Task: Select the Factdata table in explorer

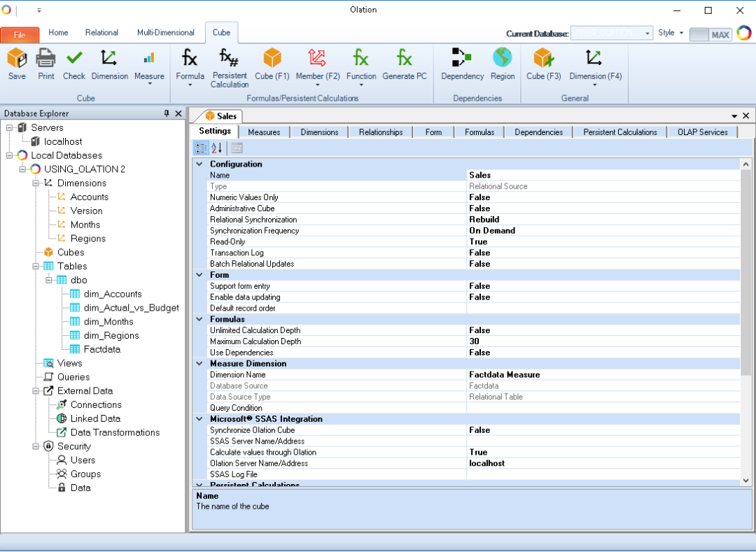Action: click(101, 349)
